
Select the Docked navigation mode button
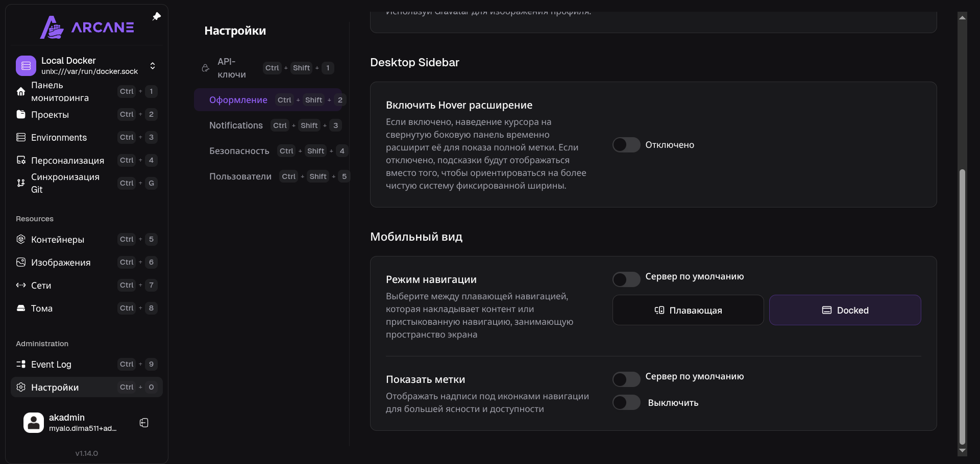coord(845,310)
